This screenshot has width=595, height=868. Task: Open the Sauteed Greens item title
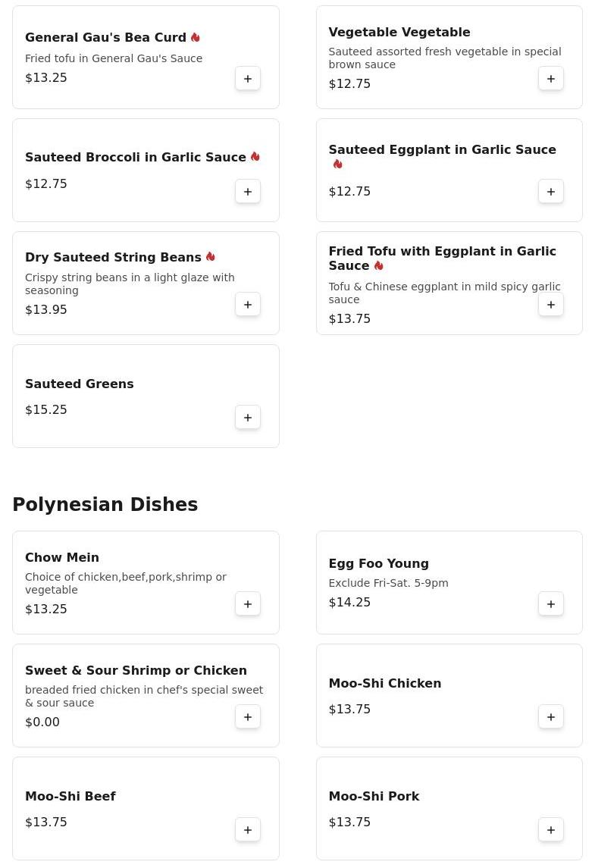(80, 384)
